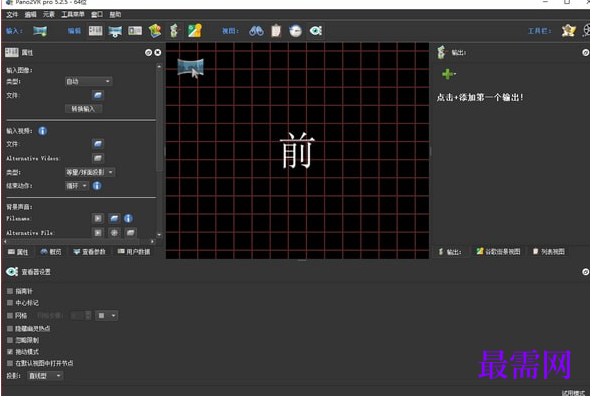The image size is (590, 396).
Task: Switch to the 用户数据 tab
Action: pyautogui.click(x=134, y=252)
